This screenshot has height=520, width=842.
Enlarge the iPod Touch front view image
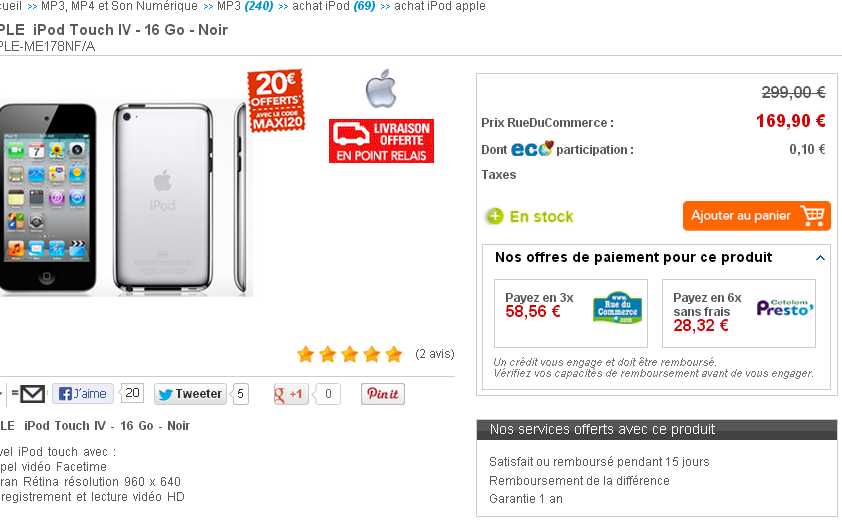pos(47,198)
